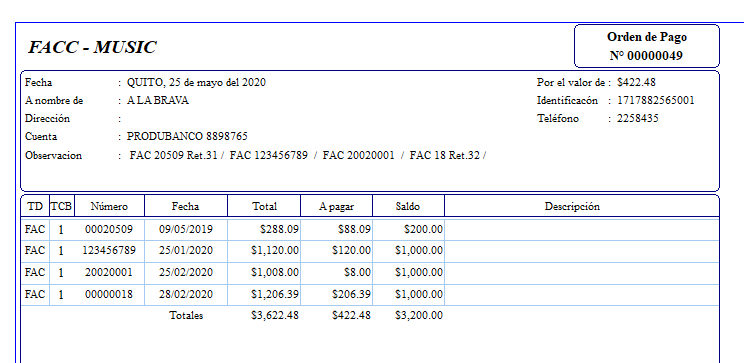The image size is (744, 363).
Task: Click invoice number 123456789 in table
Action: [x=109, y=250]
